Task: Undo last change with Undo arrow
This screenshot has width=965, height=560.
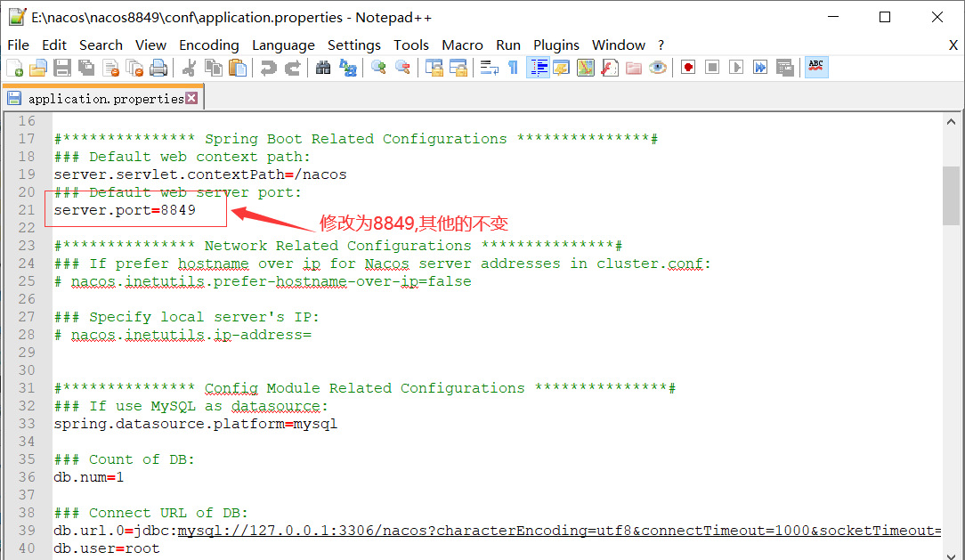Action: pos(268,68)
